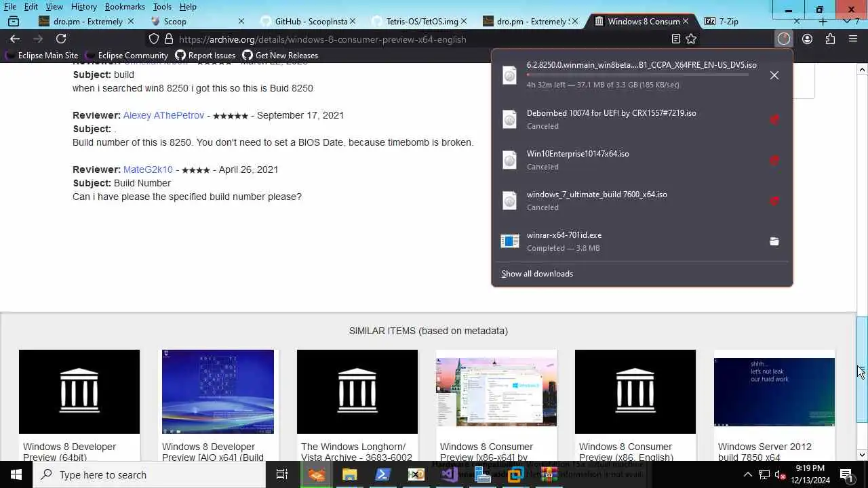The width and height of the screenshot is (868, 488).
Task: Open the Help menu
Action: point(188,6)
